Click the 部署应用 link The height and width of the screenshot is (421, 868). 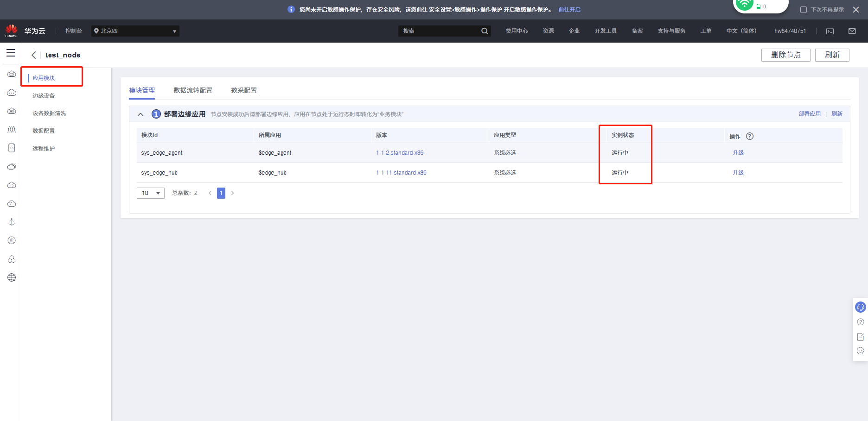810,114
